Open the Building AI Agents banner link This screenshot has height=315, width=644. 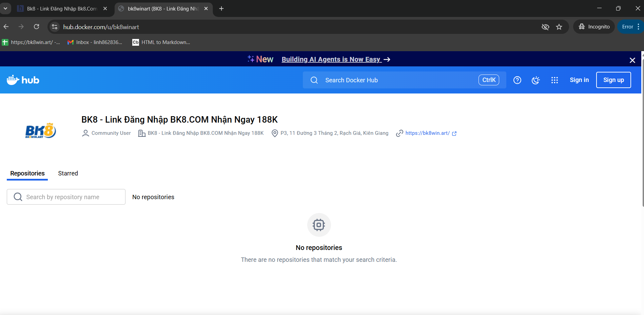tap(331, 59)
